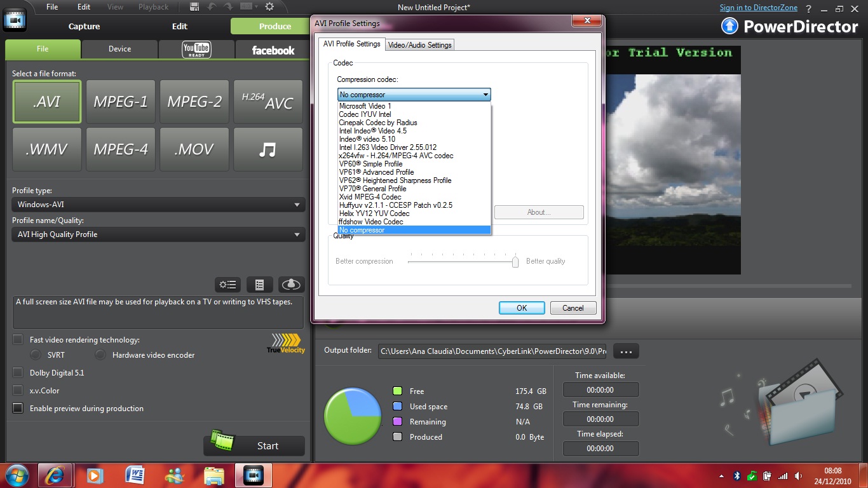868x488 pixels.
Task: Switch to the facebook tab
Action: [x=273, y=50]
